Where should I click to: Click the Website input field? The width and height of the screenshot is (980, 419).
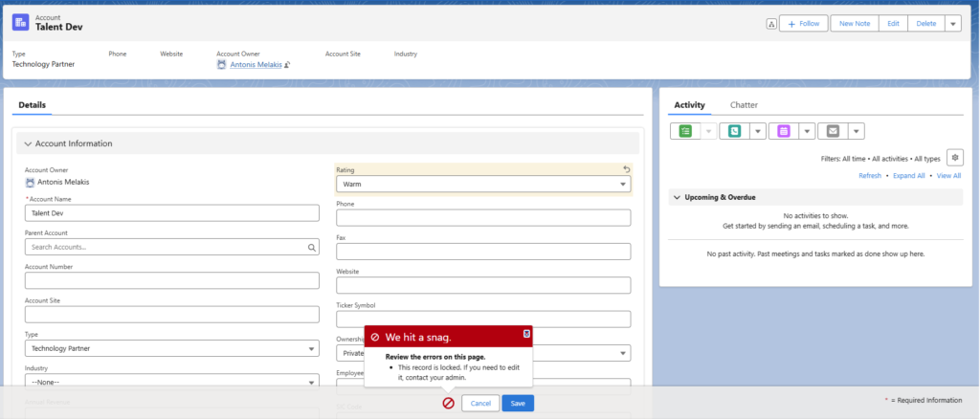coord(483,285)
